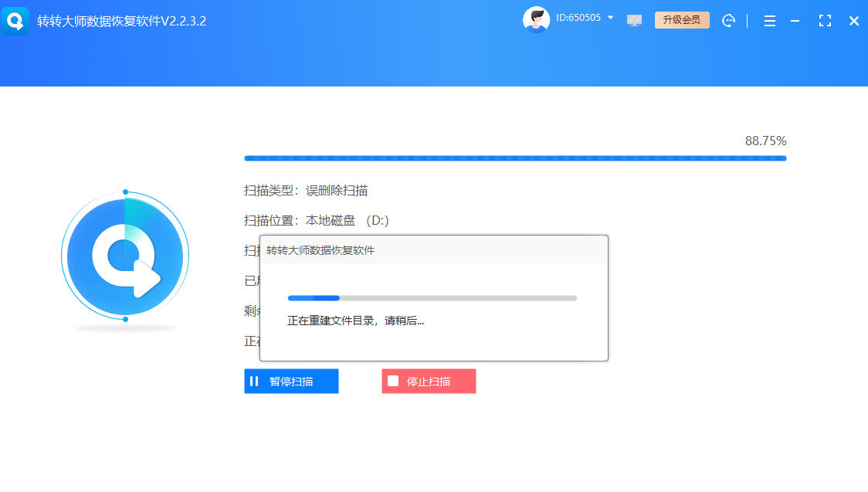Minimize the window
The height and width of the screenshot is (492, 868).
click(x=795, y=21)
